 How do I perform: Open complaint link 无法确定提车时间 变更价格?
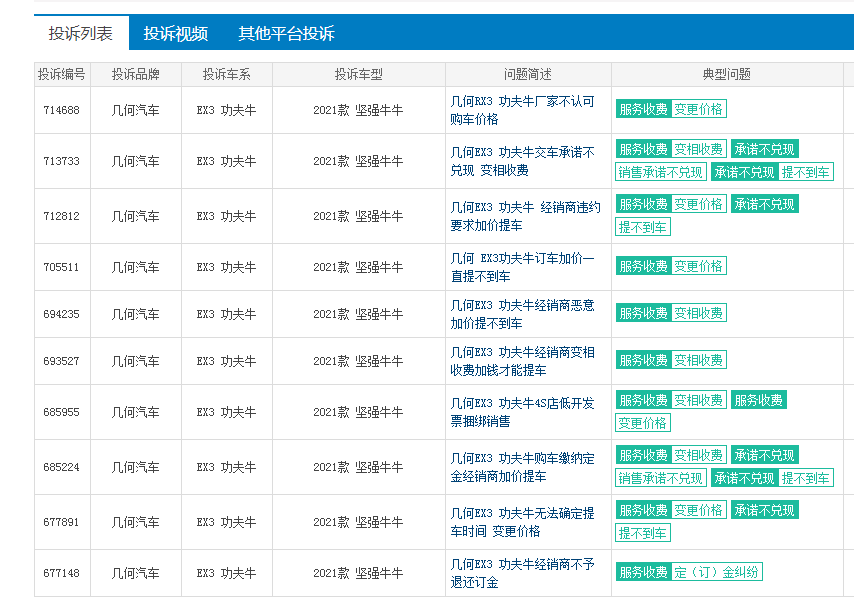pos(522,522)
